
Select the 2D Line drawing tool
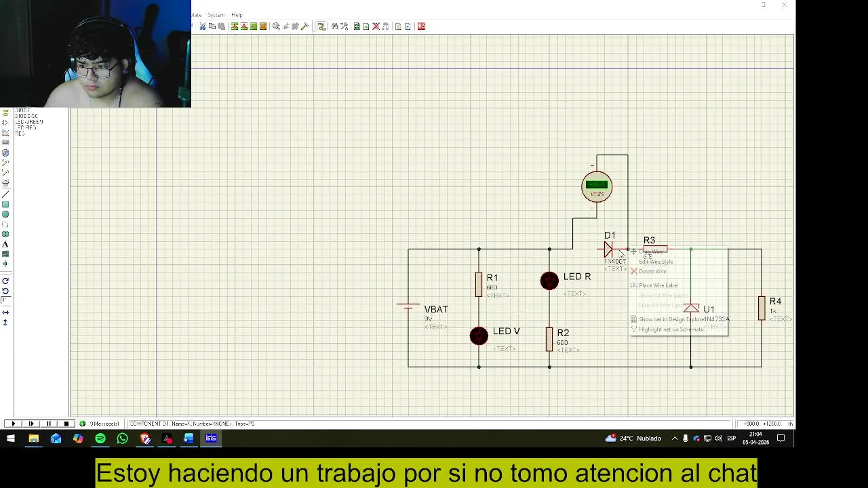[5, 195]
